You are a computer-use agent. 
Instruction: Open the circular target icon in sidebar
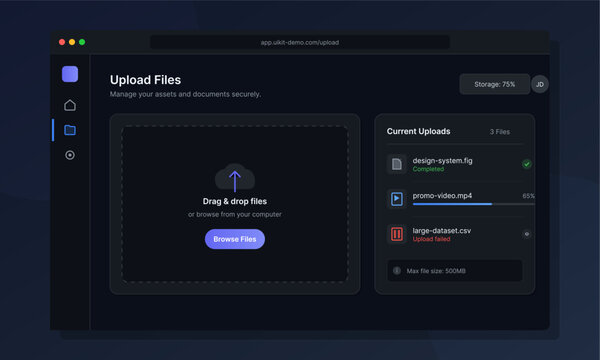pos(70,155)
